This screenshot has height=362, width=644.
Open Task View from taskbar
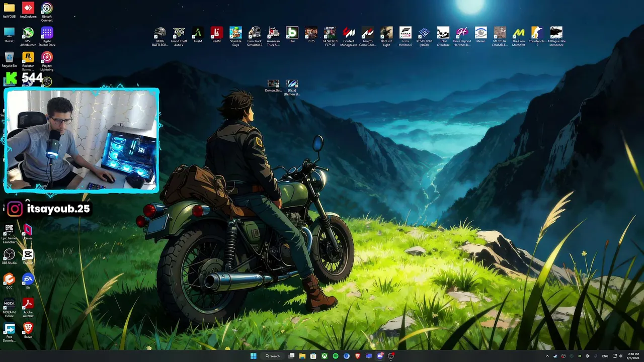click(x=291, y=356)
